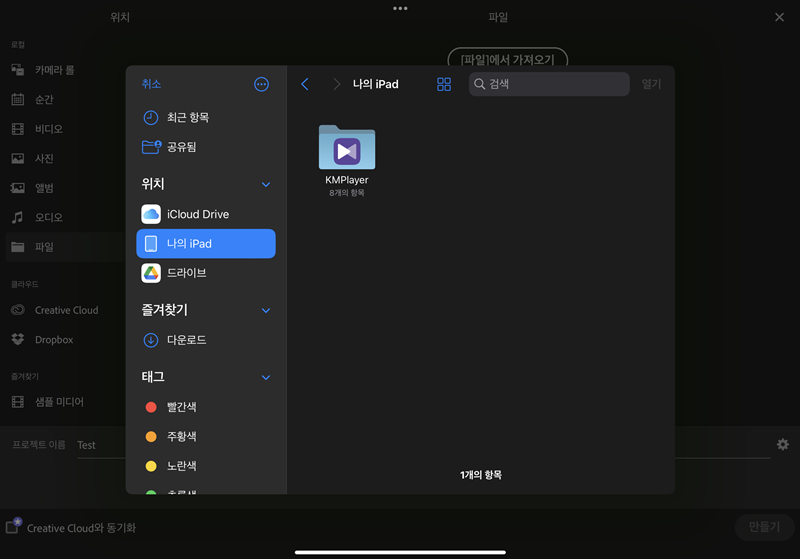Click the Creative Cloud icon

(x=18, y=310)
